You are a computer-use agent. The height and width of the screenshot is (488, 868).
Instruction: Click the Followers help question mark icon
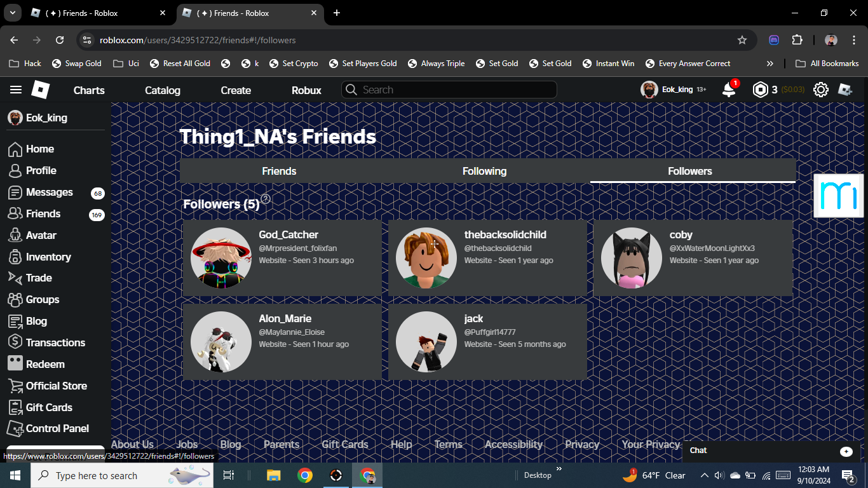(266, 199)
